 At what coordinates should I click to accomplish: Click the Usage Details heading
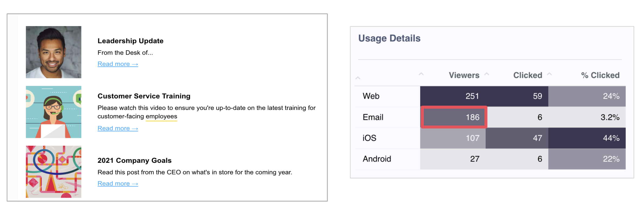tap(389, 38)
